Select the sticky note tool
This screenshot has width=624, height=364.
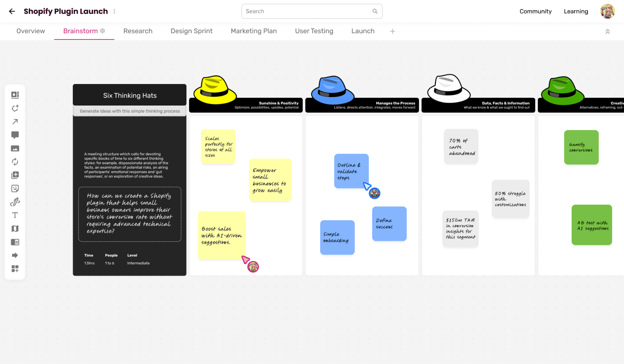pos(15,95)
